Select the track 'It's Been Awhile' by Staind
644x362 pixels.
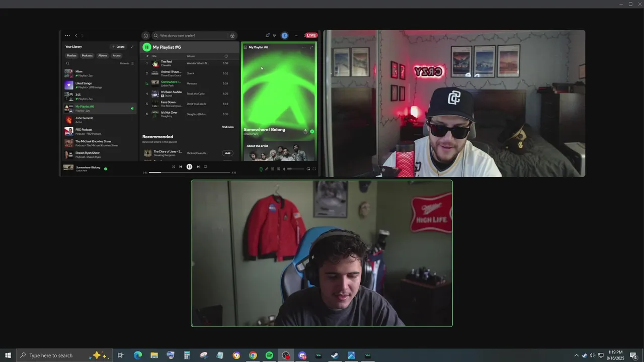point(189,94)
